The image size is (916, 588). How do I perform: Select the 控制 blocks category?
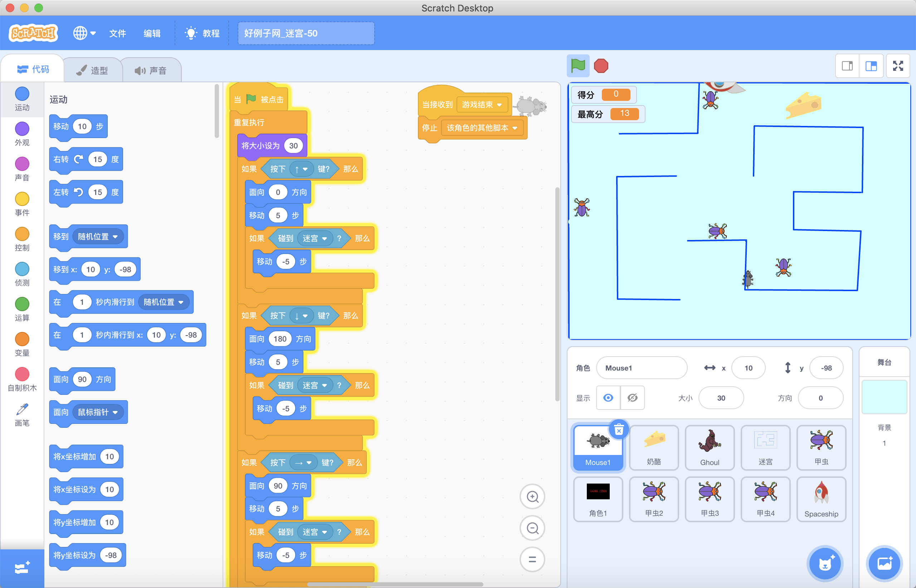point(22,239)
